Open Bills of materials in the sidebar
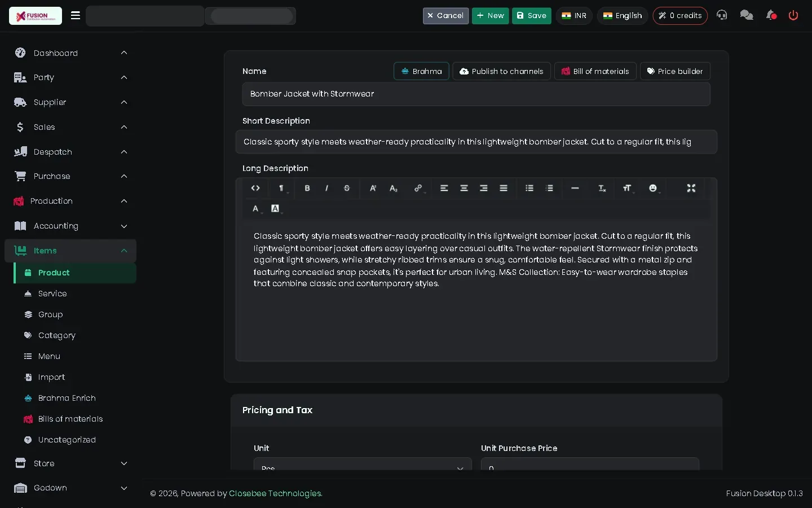 click(x=75, y=419)
